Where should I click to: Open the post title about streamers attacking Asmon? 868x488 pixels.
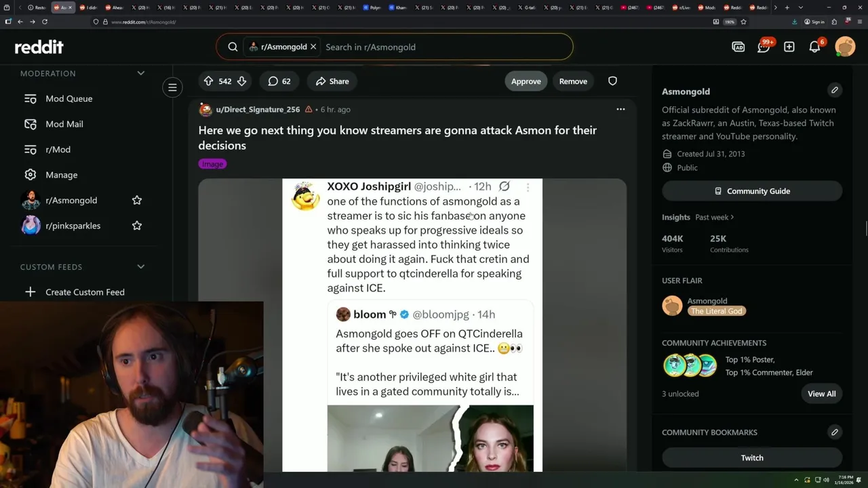point(397,138)
